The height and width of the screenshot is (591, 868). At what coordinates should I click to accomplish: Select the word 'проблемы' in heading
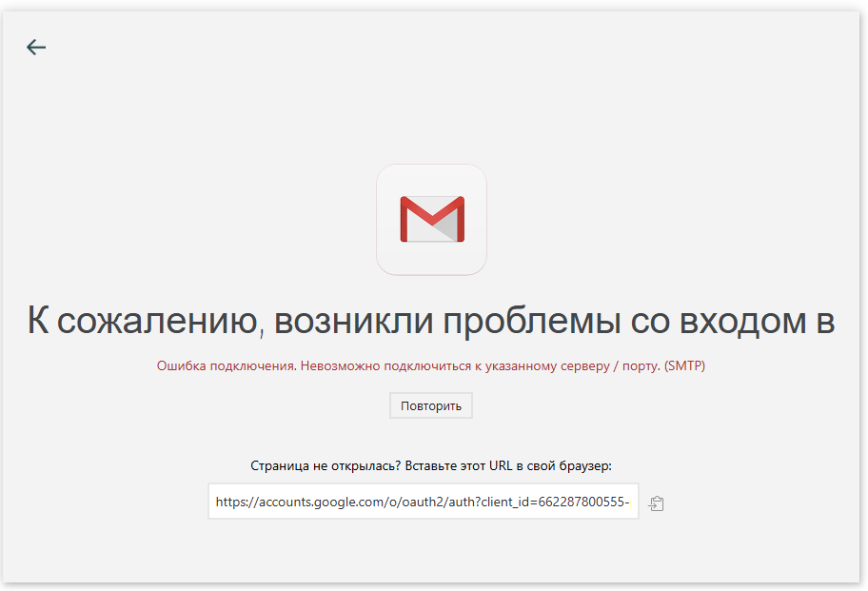tap(532, 321)
